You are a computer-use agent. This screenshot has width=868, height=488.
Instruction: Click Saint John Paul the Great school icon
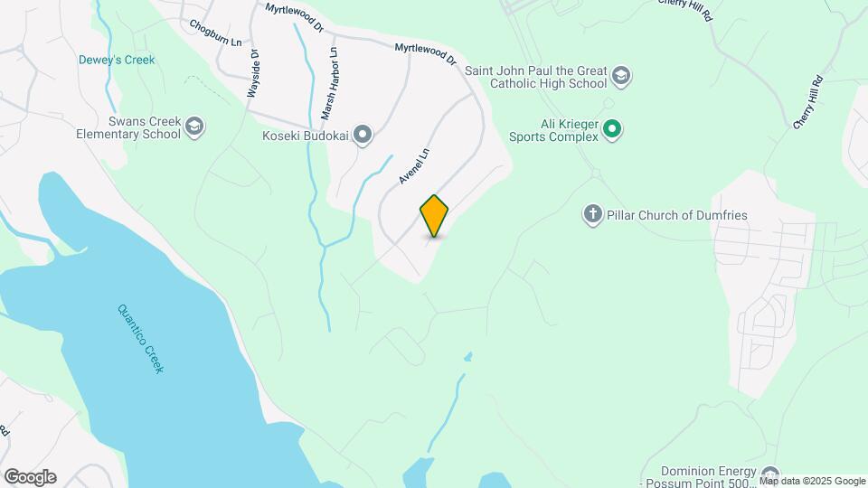point(621,76)
